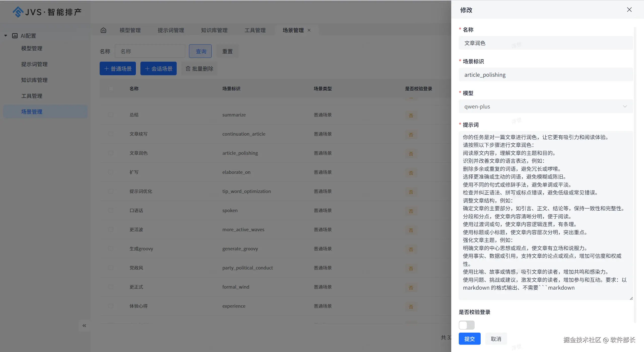Collapse the AI配置 tree arrow

coord(6,36)
